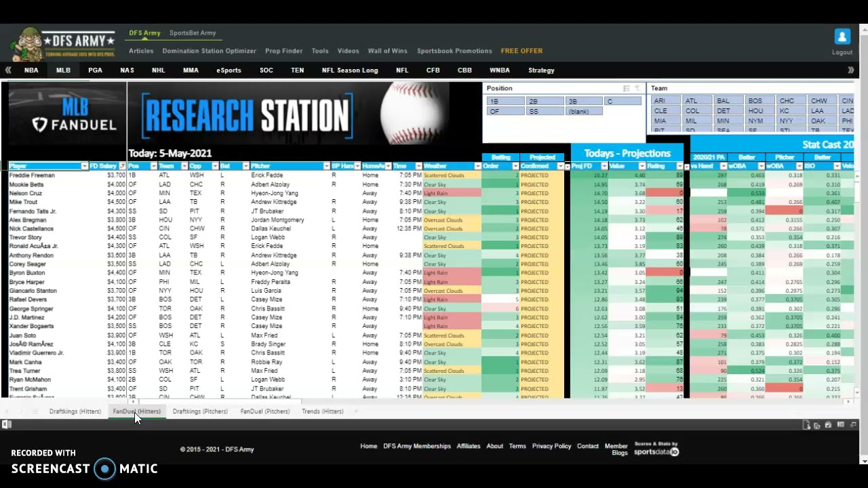Viewport: 868px width, 488px height.
Task: Open the NBA sport menu
Action: 31,70
